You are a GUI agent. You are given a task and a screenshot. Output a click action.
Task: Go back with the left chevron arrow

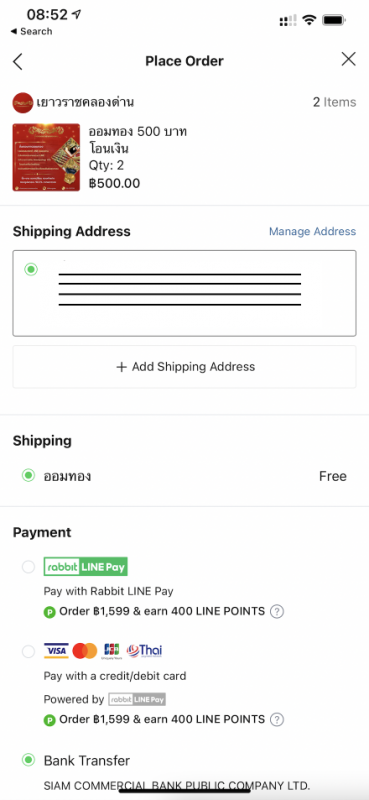click(x=18, y=61)
